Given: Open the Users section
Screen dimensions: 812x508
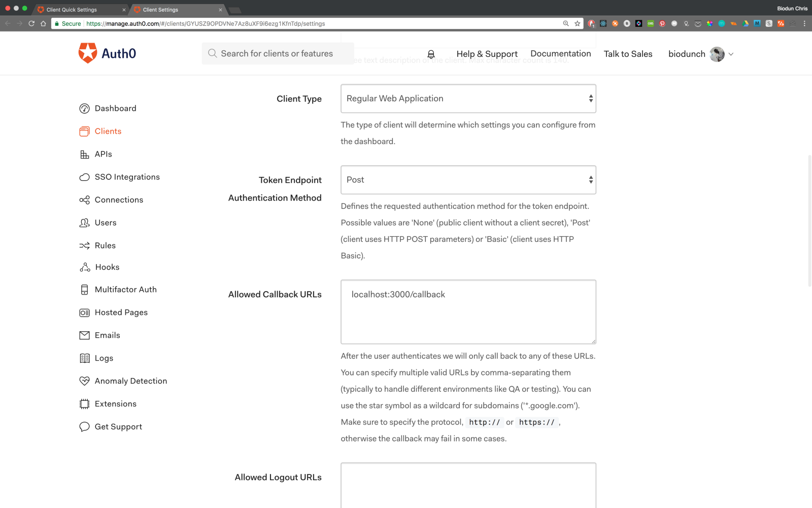Looking at the screenshot, I should click(x=98, y=223).
